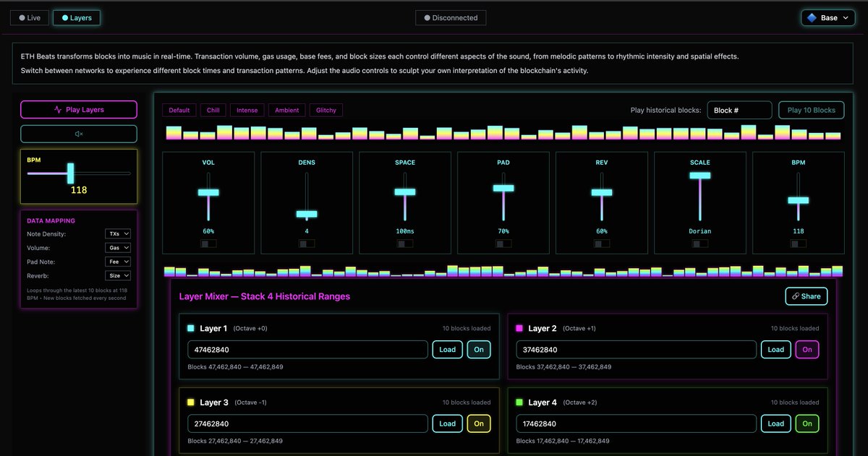
Task: Click the Disconnected status button
Action: pyautogui.click(x=451, y=18)
